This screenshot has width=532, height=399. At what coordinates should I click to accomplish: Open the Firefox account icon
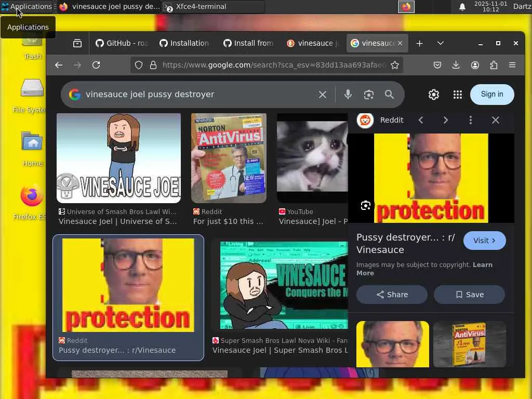coord(475,65)
